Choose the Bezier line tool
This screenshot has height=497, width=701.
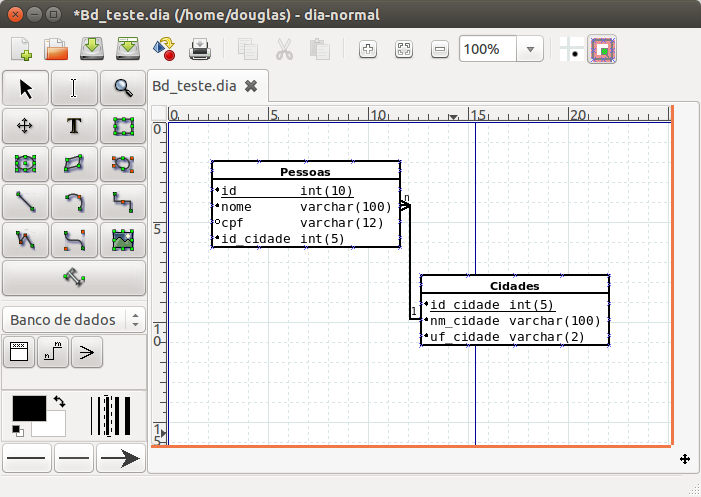point(74,239)
